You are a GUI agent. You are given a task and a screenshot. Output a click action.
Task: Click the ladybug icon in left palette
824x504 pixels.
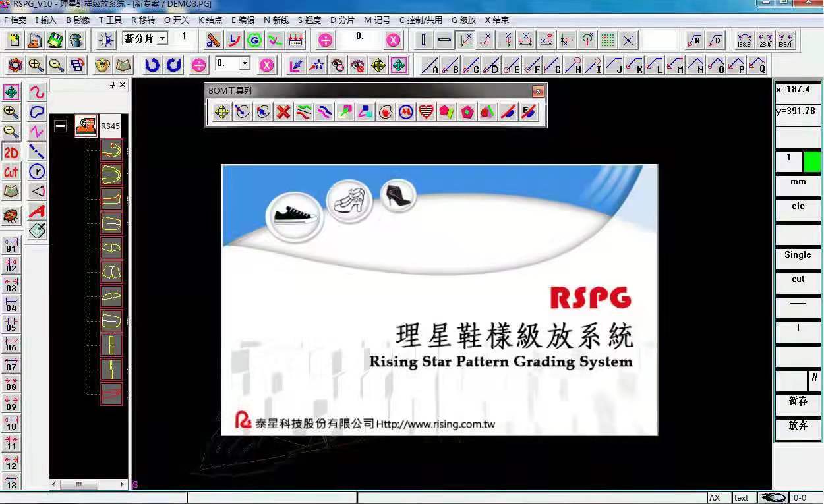tap(11, 215)
